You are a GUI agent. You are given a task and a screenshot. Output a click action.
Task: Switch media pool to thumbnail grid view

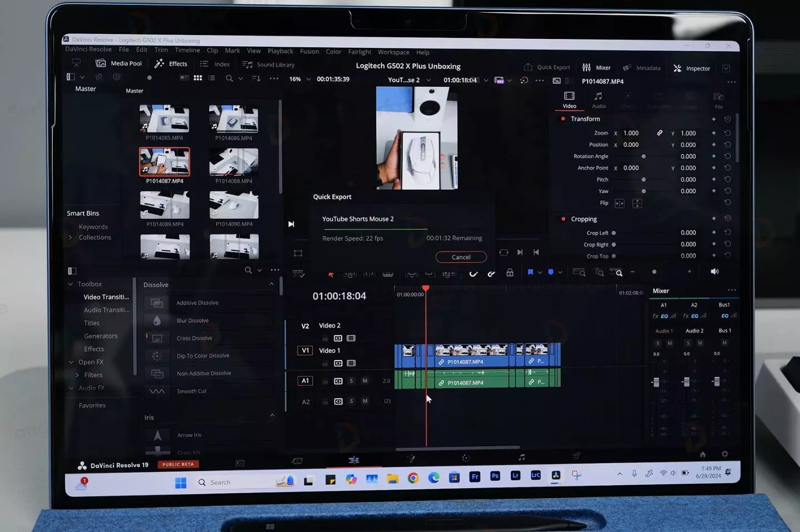pyautogui.click(x=197, y=78)
